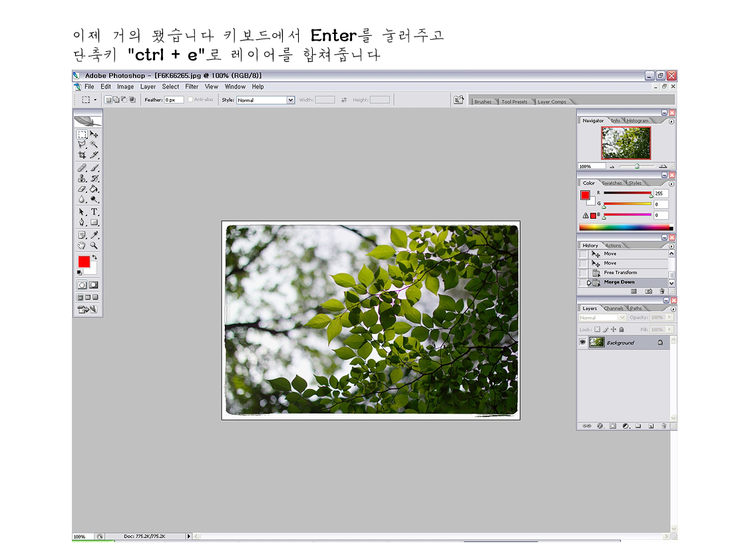This screenshot has width=756, height=552.
Task: Click the Merge Down history state
Action: [x=619, y=282]
